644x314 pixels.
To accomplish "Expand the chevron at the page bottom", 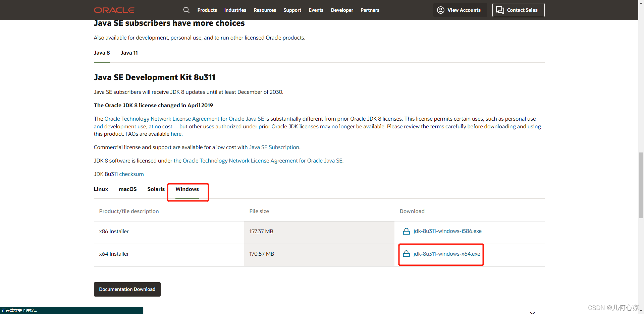I will coord(532,312).
